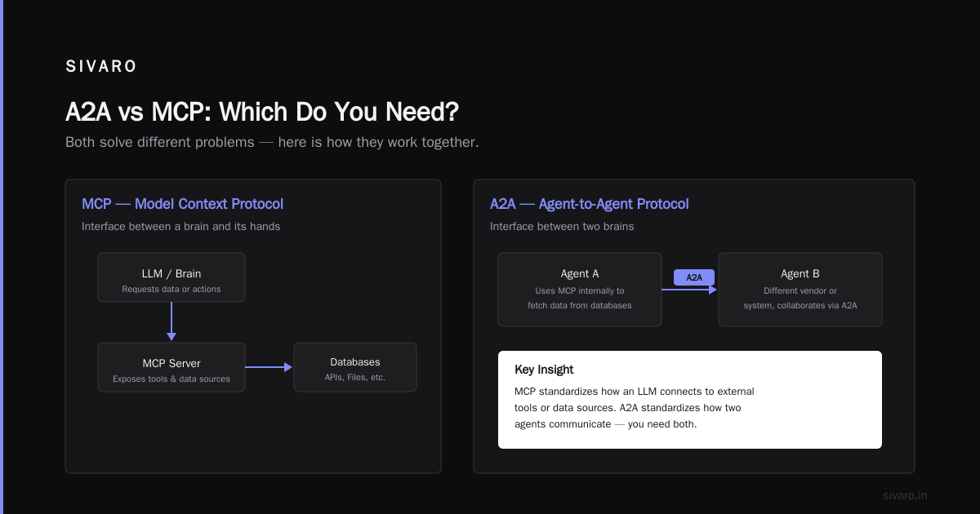The image size is (980, 514).
Task: Select the MCP Server box
Action: 171,367
